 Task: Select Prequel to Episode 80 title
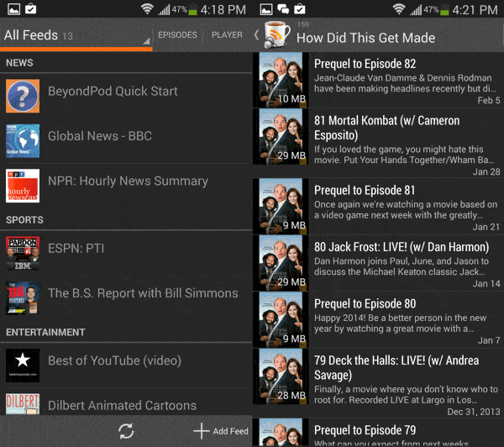pyautogui.click(x=365, y=304)
